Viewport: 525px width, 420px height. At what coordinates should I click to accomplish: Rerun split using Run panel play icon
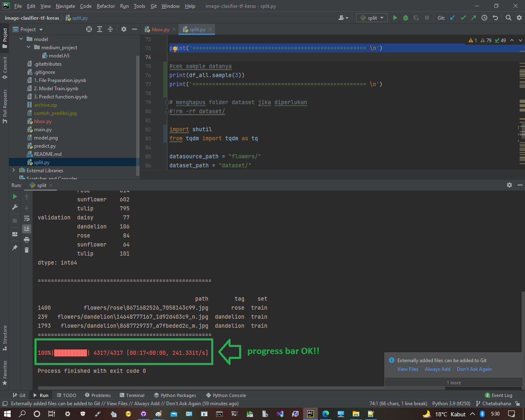15,196
